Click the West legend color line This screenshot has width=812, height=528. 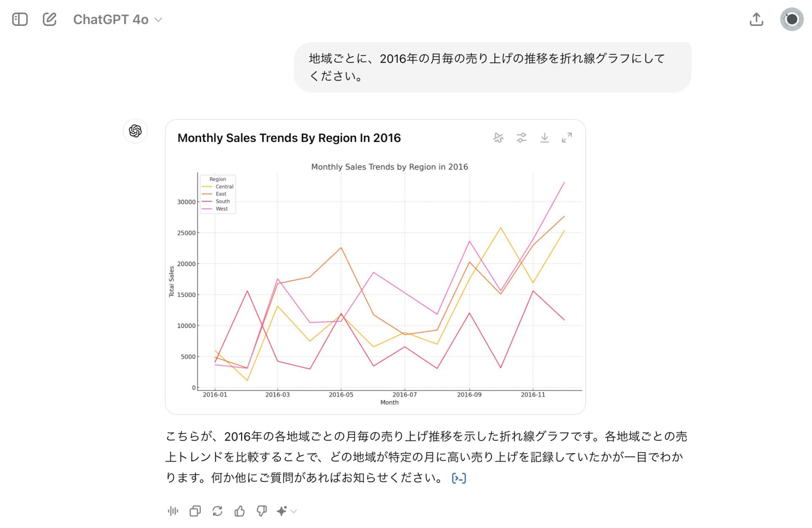(x=207, y=209)
